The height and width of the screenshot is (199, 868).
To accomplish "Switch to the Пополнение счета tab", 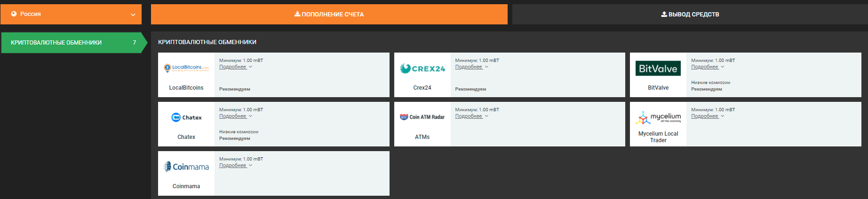I will (329, 15).
